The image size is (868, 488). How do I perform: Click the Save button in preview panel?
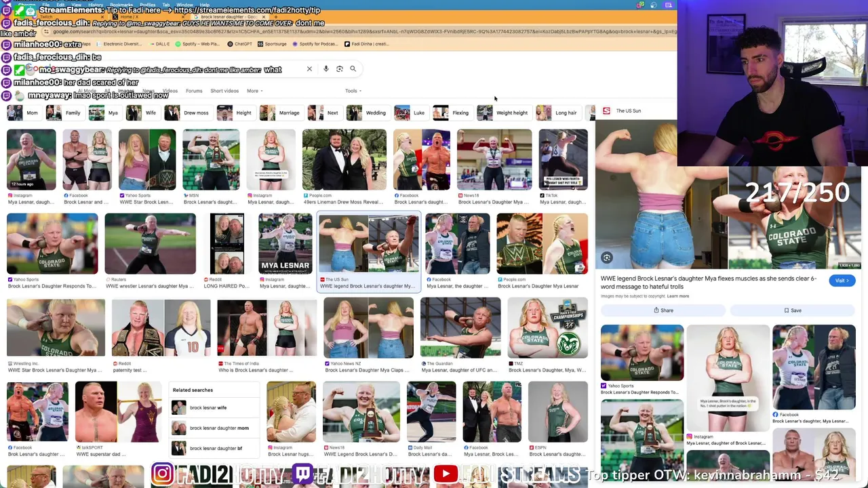click(x=793, y=310)
